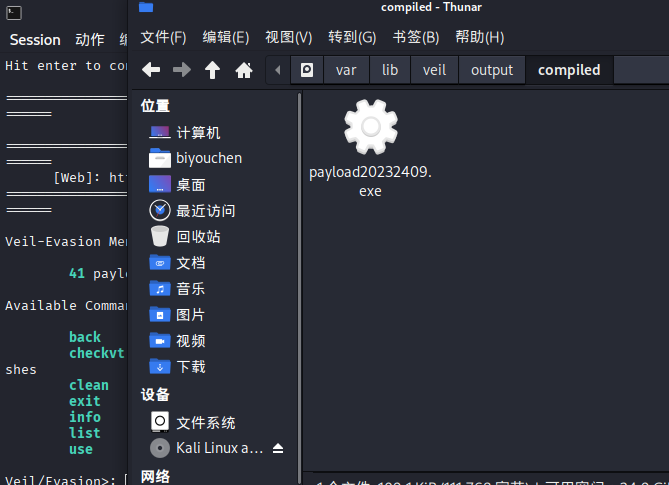669x485 pixels.
Task: Click the 位置 section header
Action: (155, 106)
